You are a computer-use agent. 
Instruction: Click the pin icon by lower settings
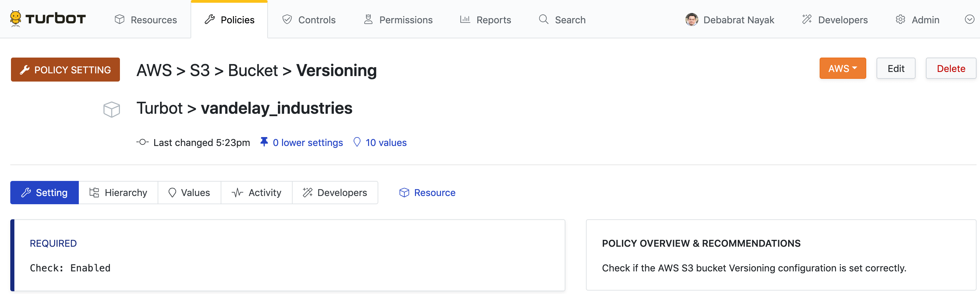click(x=264, y=142)
